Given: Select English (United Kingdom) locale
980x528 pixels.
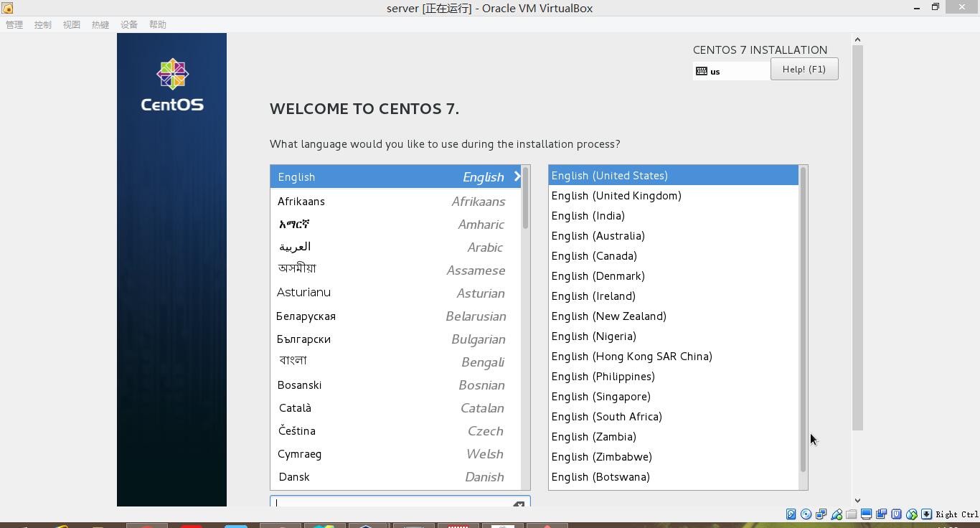Looking at the screenshot, I should point(674,195).
